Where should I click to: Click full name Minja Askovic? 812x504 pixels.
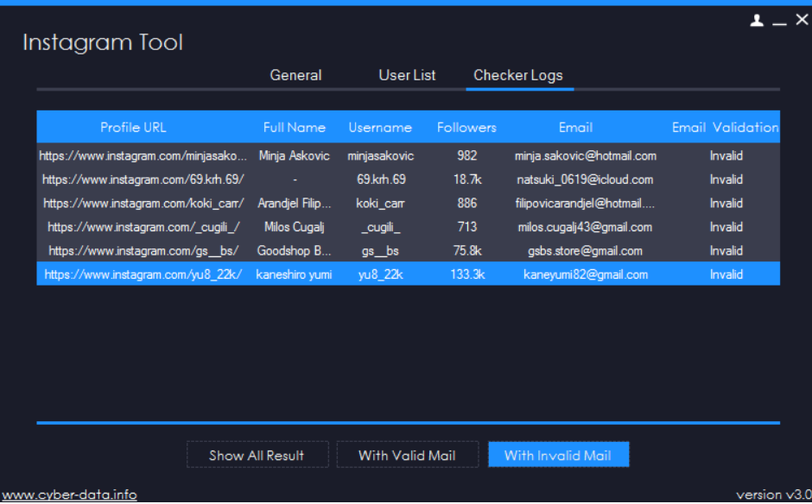295,155
